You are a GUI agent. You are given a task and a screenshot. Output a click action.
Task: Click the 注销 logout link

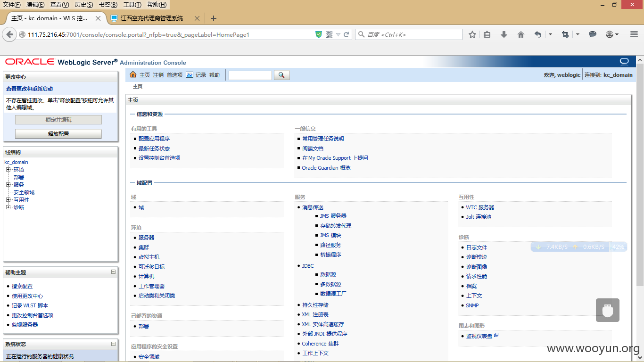coord(158,75)
